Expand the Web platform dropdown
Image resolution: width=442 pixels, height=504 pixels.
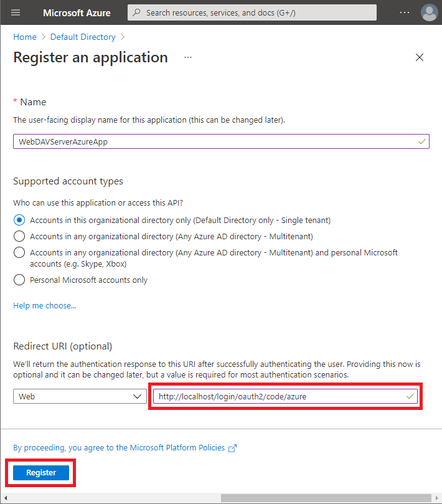click(80, 396)
